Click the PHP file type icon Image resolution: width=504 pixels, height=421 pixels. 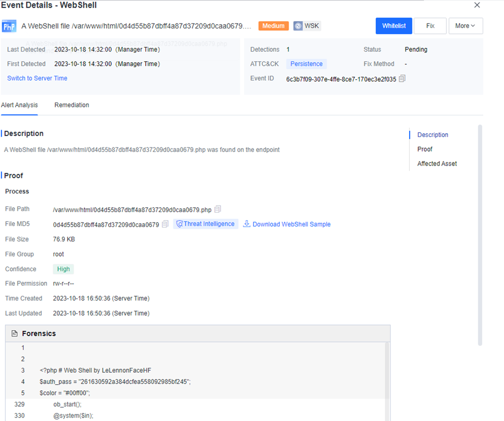tap(9, 26)
